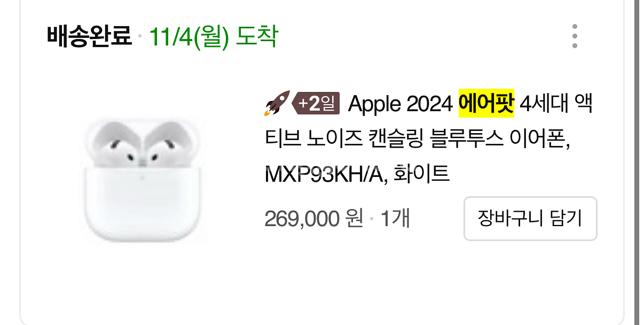Click the 1개 quantity text
644x325 pixels.
coord(395,219)
